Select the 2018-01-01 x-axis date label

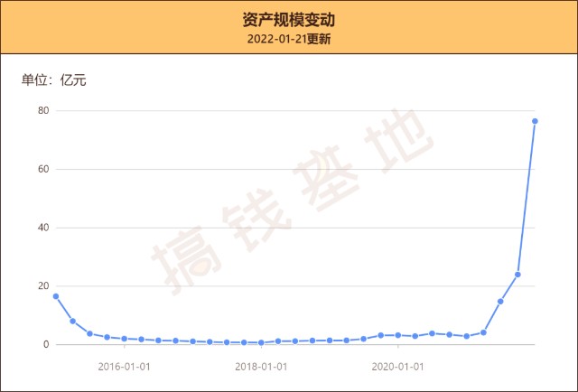tap(261, 367)
